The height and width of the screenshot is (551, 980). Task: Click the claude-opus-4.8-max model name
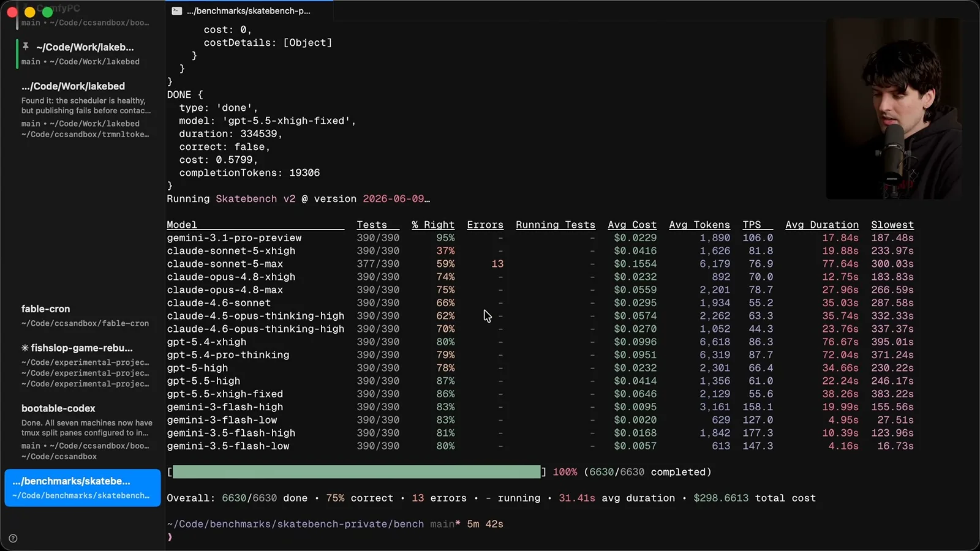(x=225, y=290)
